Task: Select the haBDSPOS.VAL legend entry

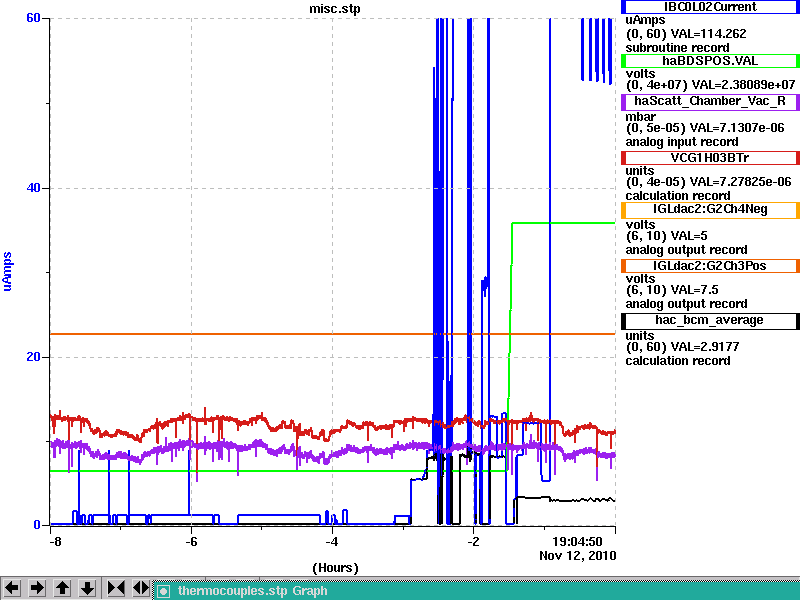Action: pos(710,61)
